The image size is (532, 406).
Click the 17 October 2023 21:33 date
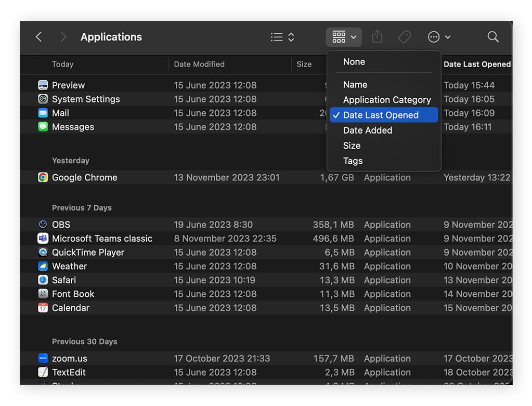point(222,359)
